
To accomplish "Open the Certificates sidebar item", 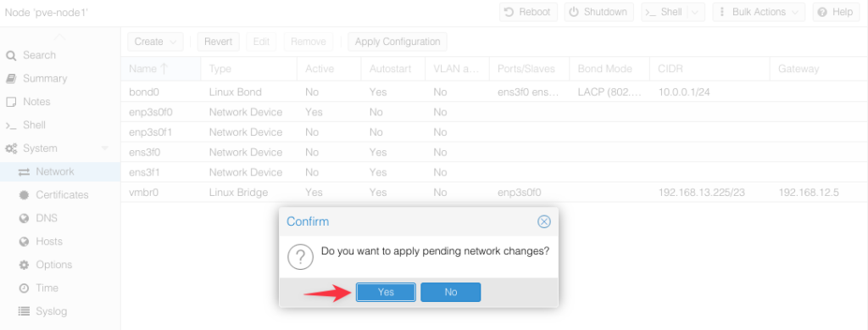I will tap(60, 195).
